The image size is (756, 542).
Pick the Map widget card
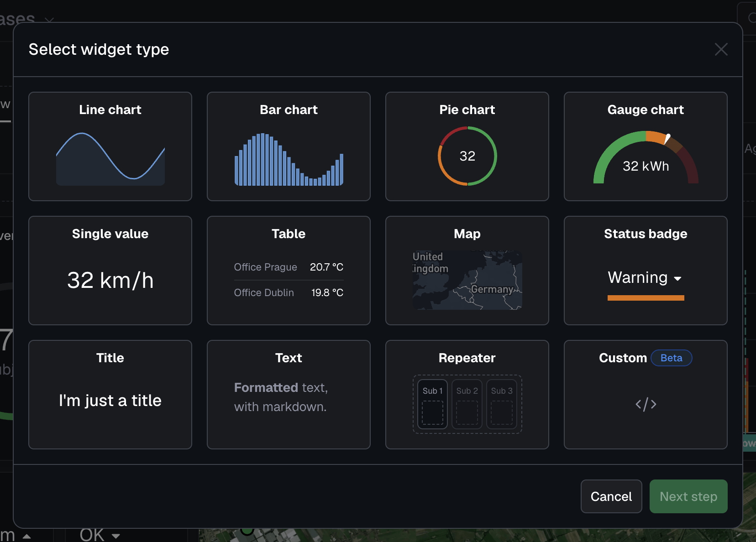pos(467,271)
